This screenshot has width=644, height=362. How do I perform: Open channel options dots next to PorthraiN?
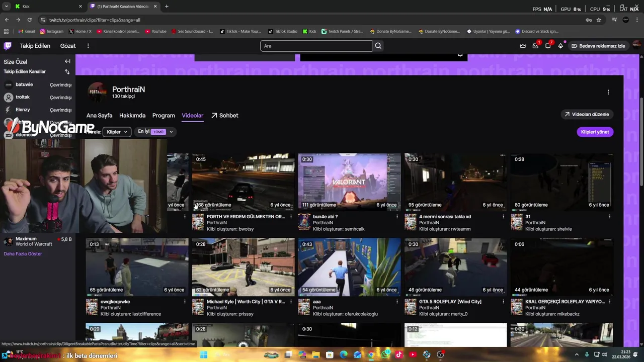(x=608, y=92)
